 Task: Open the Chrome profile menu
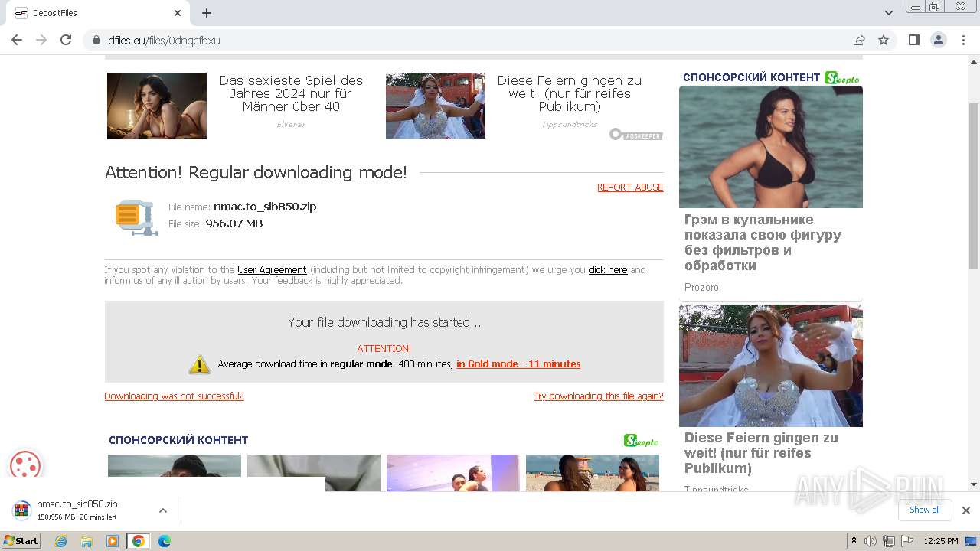pos(938,40)
